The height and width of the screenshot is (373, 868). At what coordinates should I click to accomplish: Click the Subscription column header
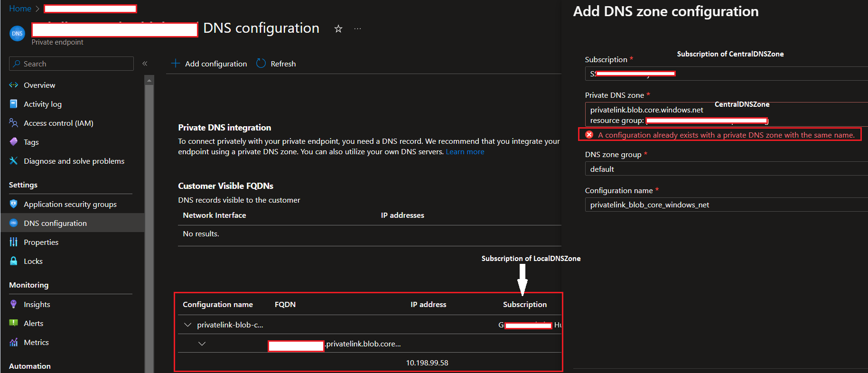525,305
